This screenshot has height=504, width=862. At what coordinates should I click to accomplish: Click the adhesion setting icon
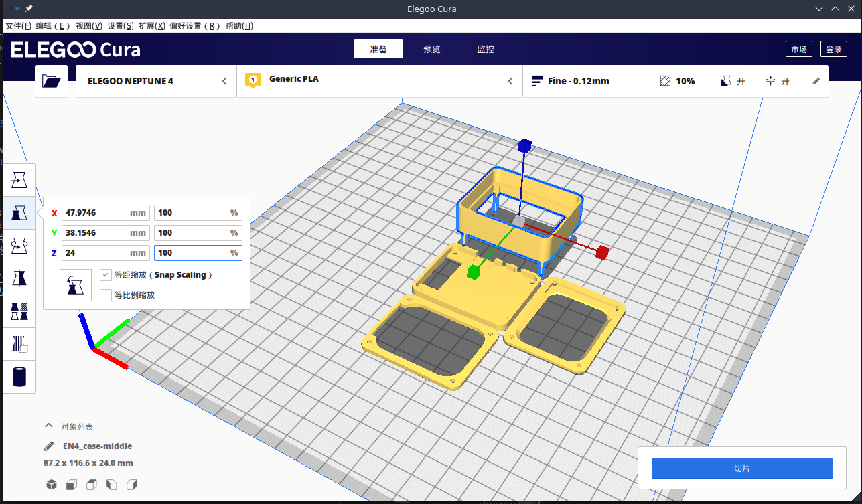(771, 81)
